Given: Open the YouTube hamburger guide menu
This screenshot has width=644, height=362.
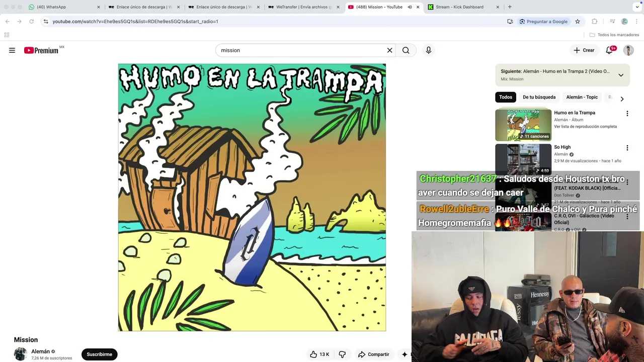Looking at the screenshot, I should click(12, 50).
